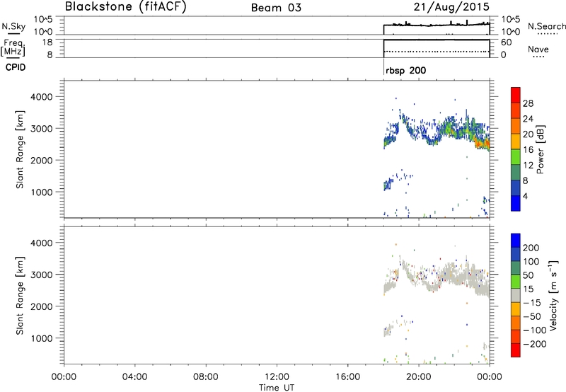The width and height of the screenshot is (566, 392).
Task: Click the Freq. [MHz] label
Action: pos(13,47)
